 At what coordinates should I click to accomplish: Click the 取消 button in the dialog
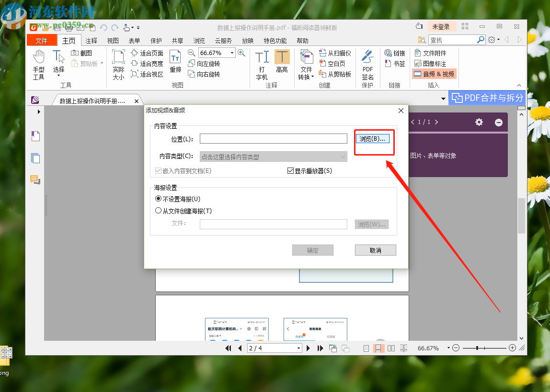point(375,250)
